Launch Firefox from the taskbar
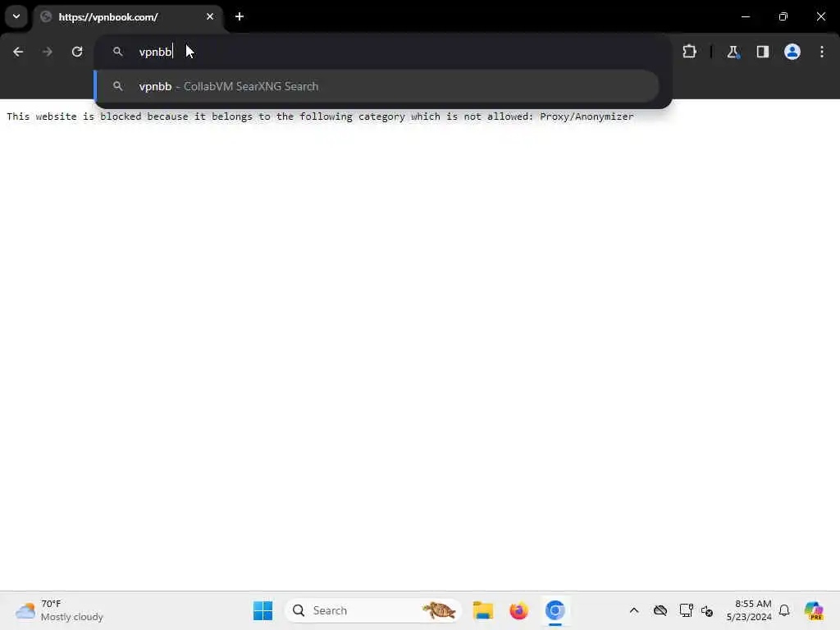The width and height of the screenshot is (840, 630). click(x=518, y=610)
